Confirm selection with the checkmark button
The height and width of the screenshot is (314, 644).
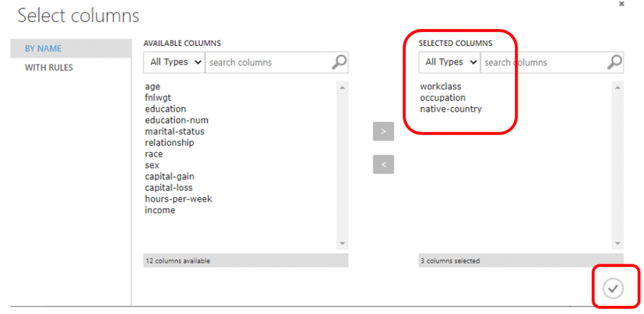(613, 289)
